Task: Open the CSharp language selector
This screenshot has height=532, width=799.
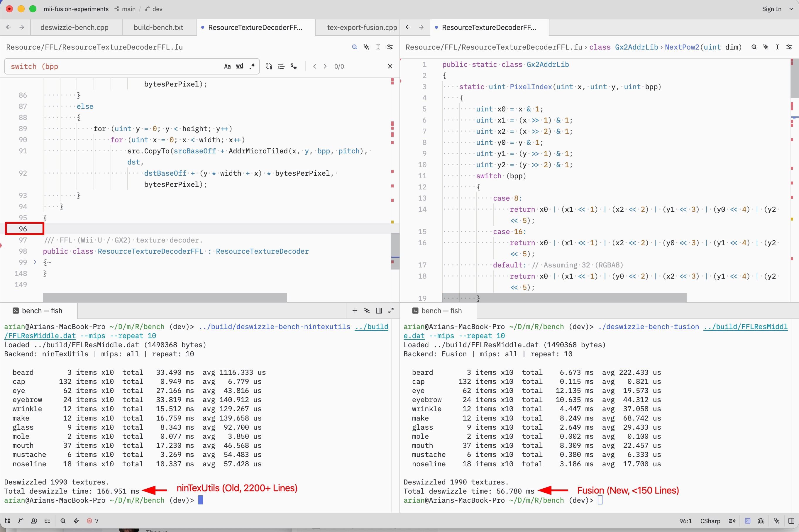Action: [x=710, y=521]
